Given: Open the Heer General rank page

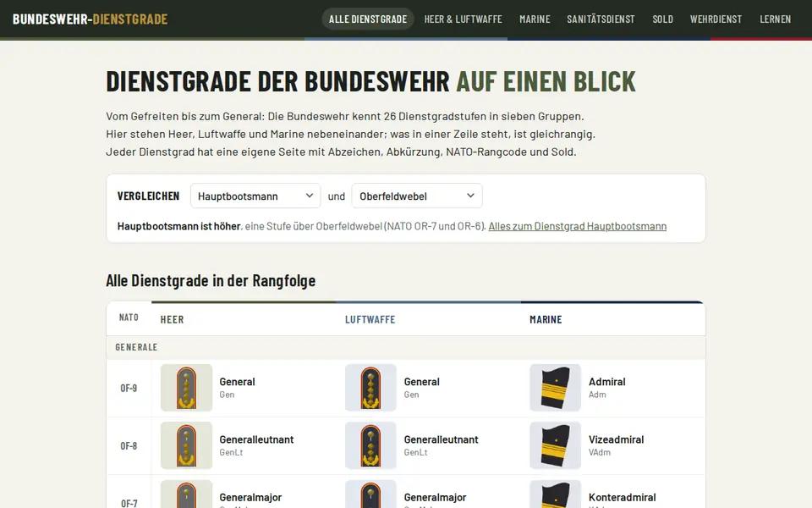Looking at the screenshot, I should coord(237,382).
